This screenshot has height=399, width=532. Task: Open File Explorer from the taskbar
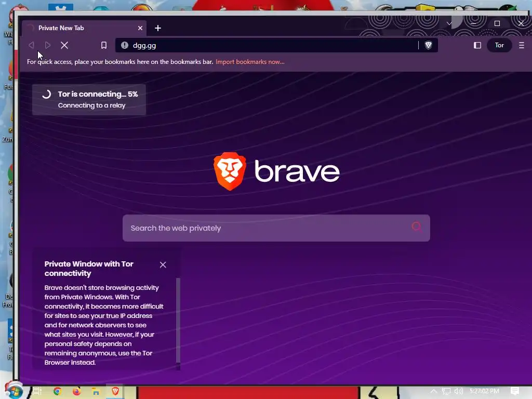(96, 391)
